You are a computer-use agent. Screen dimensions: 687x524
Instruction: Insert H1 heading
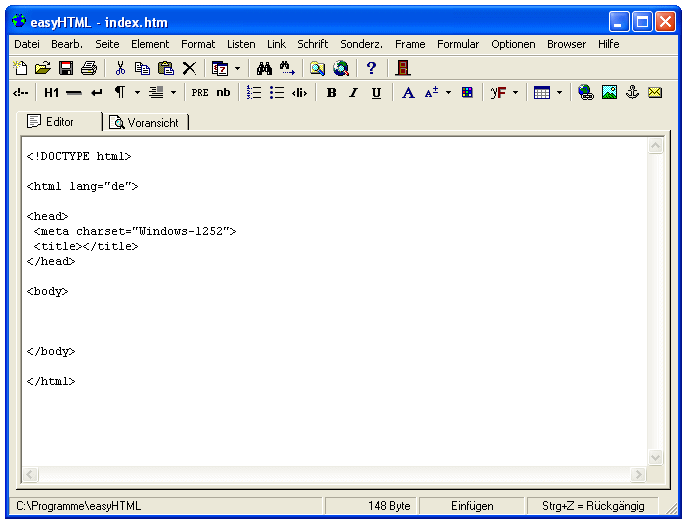pos(51,93)
